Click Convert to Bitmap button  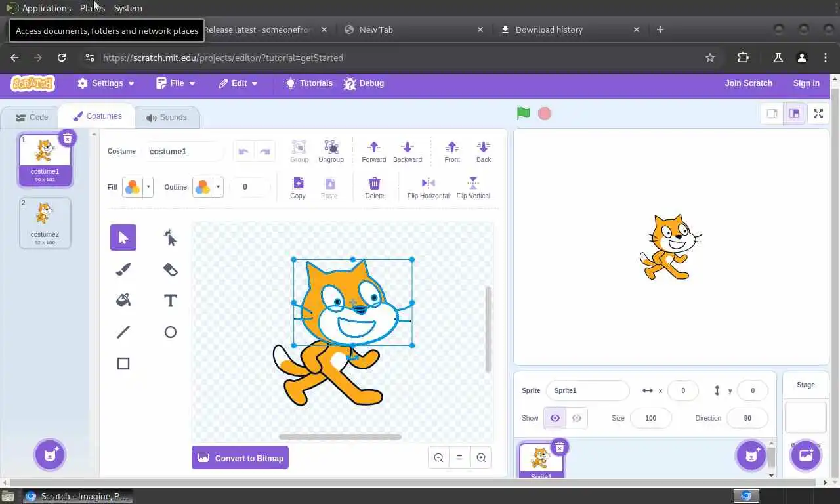pos(240,458)
